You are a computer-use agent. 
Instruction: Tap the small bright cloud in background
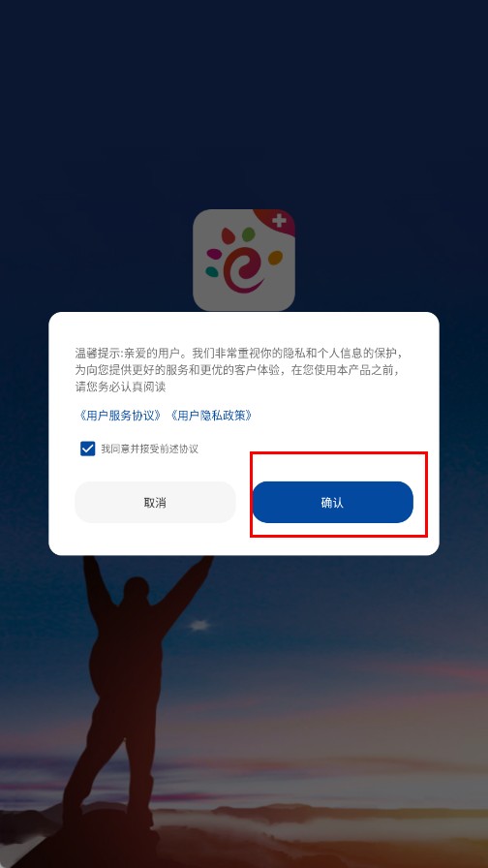pos(200,626)
